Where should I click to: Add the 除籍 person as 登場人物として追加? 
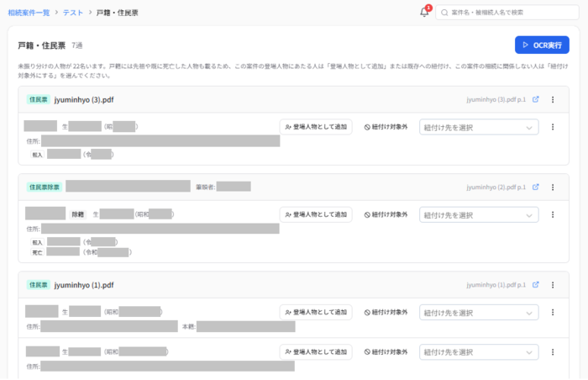click(316, 214)
